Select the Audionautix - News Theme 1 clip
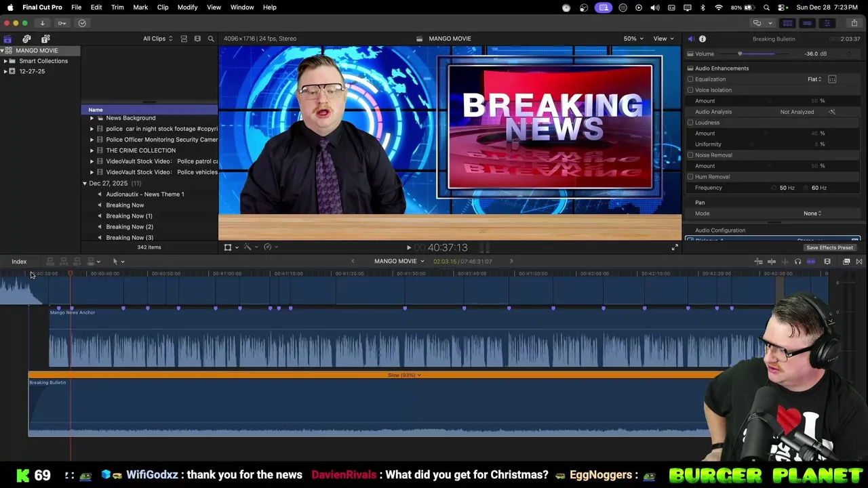The width and height of the screenshot is (868, 488). 144,195
